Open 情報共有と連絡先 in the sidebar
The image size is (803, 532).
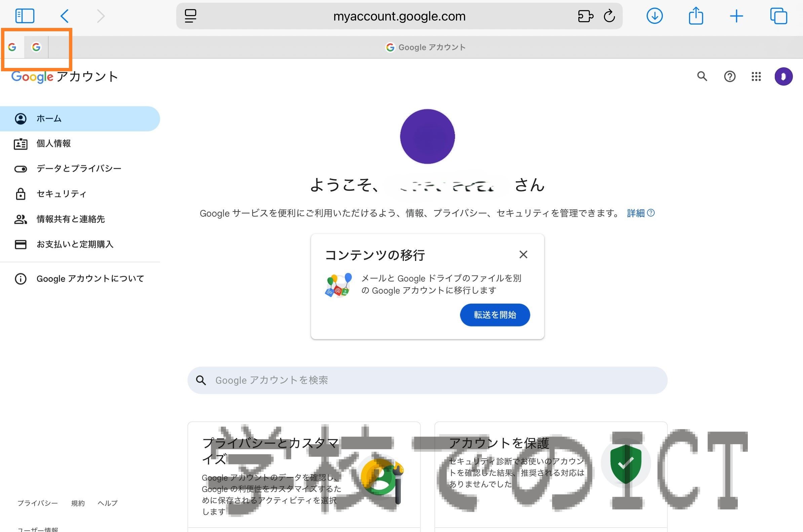pos(80,219)
